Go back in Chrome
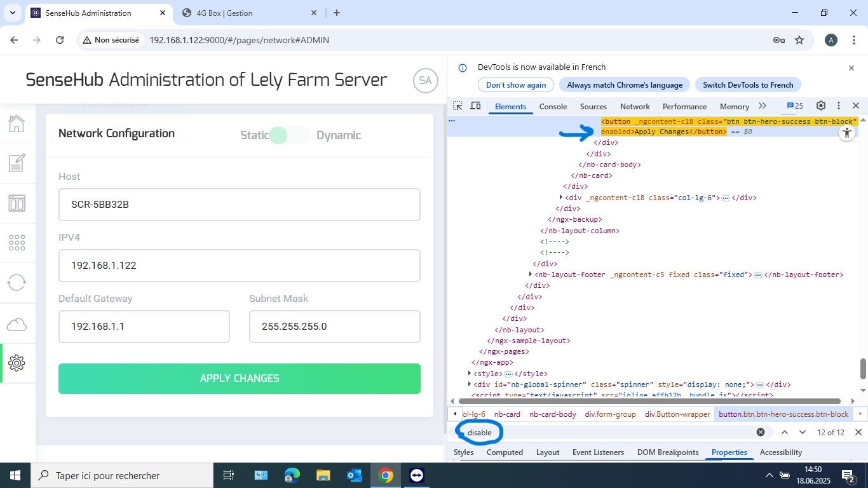Screen dimensions: 868x488 click(14, 40)
